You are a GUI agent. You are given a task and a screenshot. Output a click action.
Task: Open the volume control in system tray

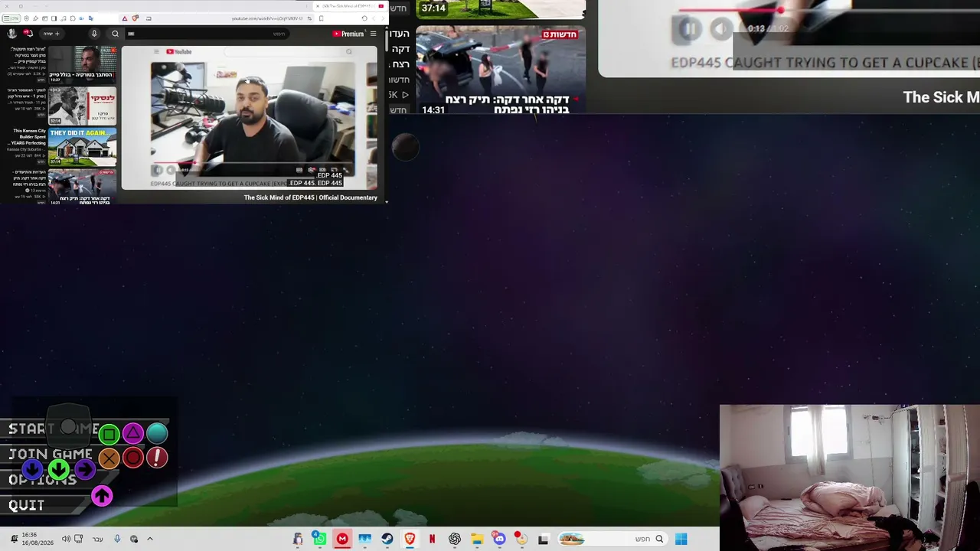pyautogui.click(x=66, y=539)
